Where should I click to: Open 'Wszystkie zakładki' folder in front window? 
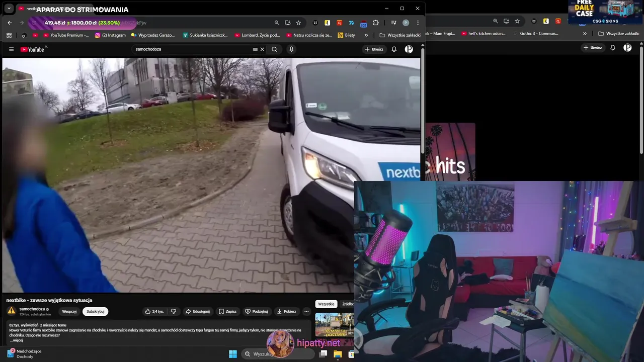(400, 35)
